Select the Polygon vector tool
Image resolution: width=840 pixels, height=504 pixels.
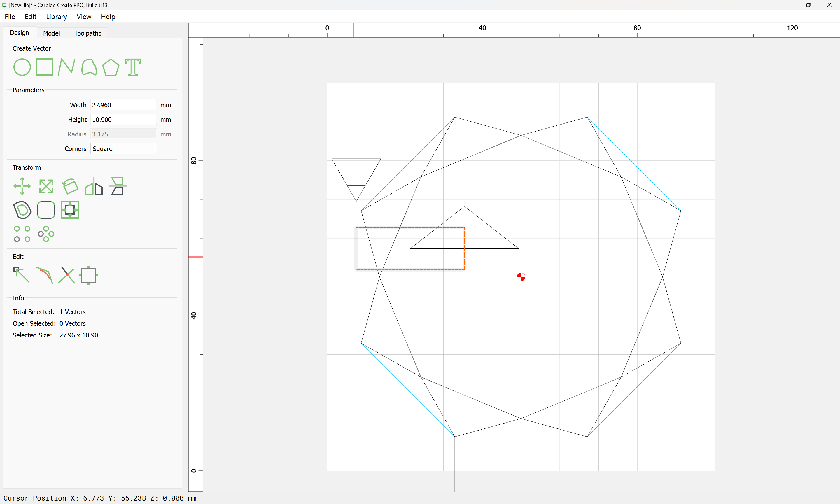111,67
